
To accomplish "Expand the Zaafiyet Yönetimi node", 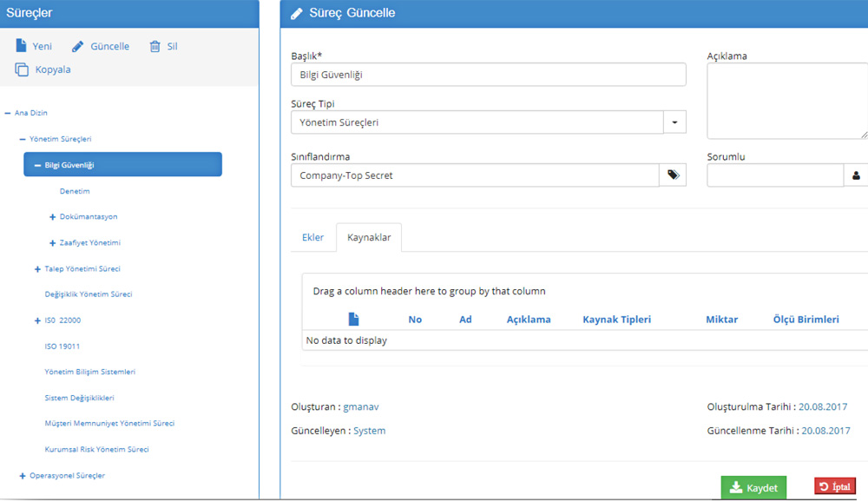I will (53, 243).
